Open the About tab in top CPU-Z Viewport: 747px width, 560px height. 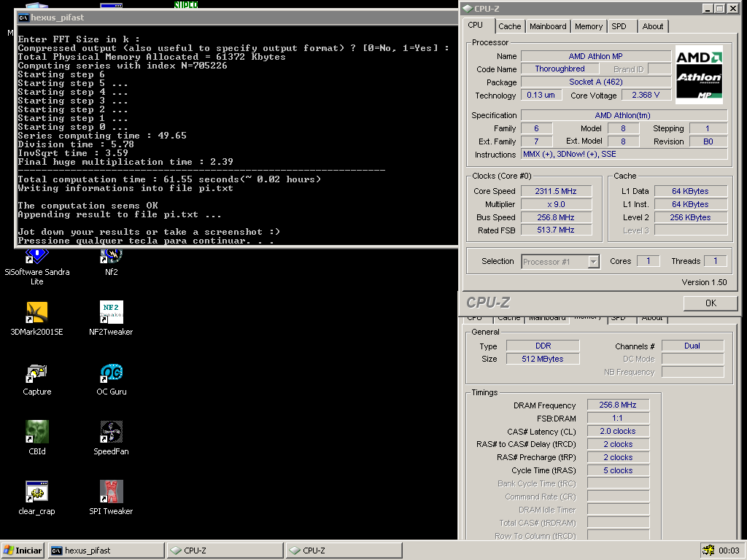click(653, 26)
